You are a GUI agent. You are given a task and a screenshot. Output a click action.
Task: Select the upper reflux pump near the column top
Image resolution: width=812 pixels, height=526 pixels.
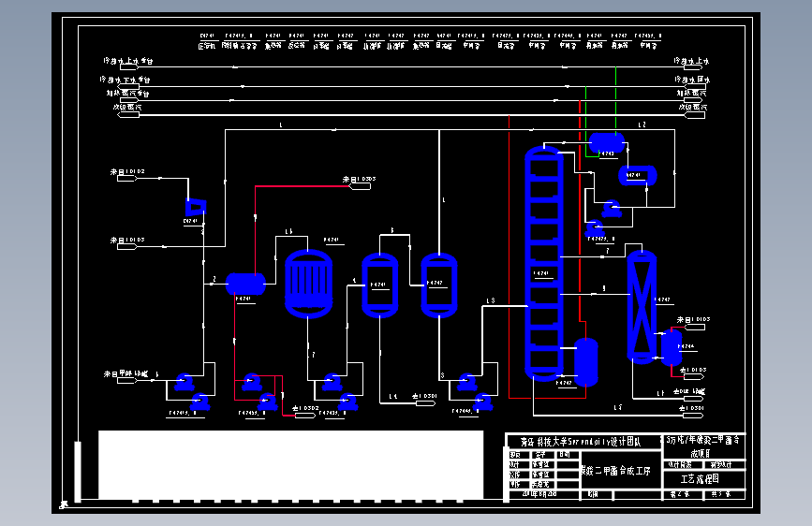coord(611,209)
